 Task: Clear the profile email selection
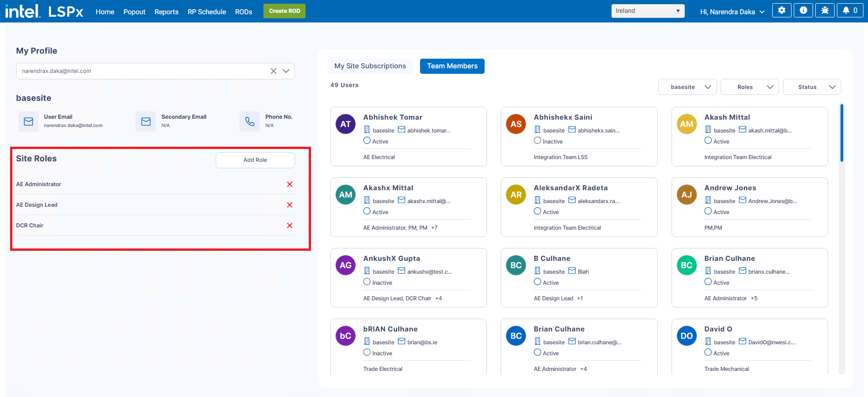pos(273,71)
